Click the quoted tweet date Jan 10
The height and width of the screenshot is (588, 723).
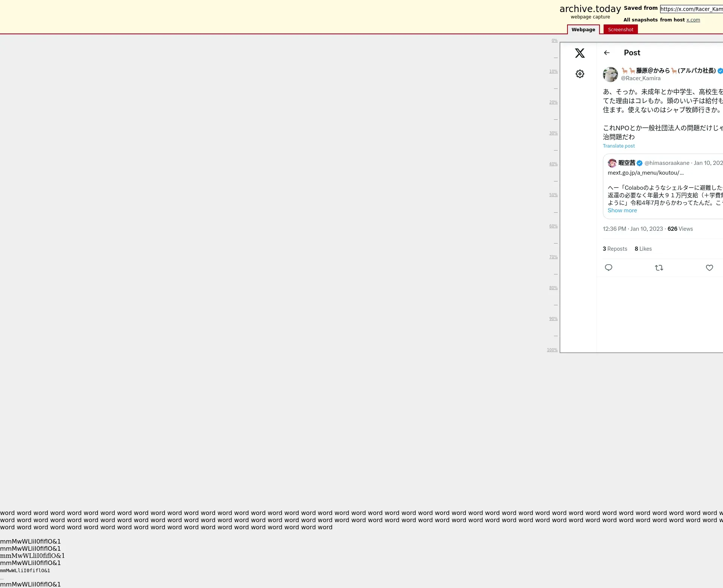point(708,163)
